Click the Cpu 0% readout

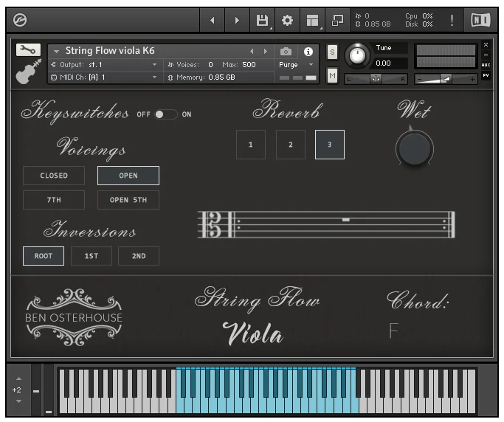[419, 16]
